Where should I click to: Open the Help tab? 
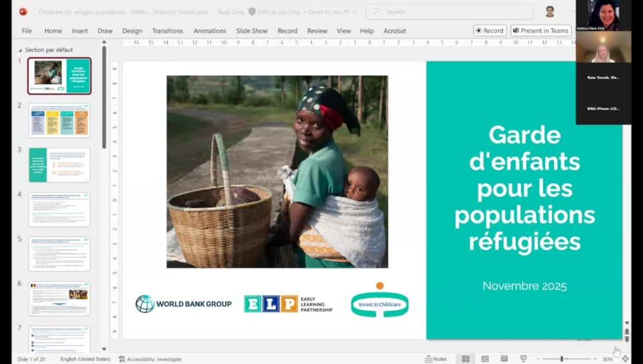coord(367,31)
